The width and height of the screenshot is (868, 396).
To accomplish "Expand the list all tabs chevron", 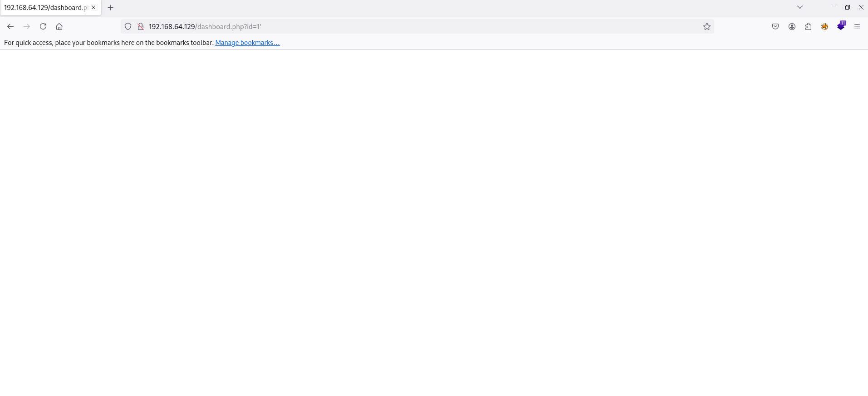I will 800,7.
